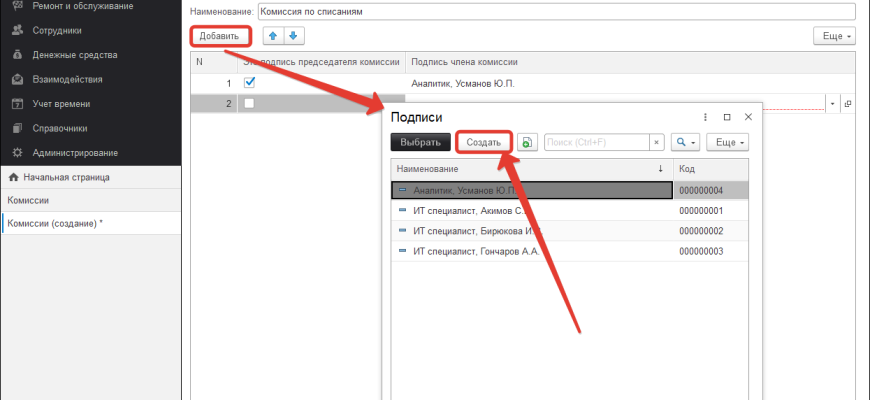The image size is (870, 400).
Task: Clear the search field with the x icon
Action: point(656,142)
